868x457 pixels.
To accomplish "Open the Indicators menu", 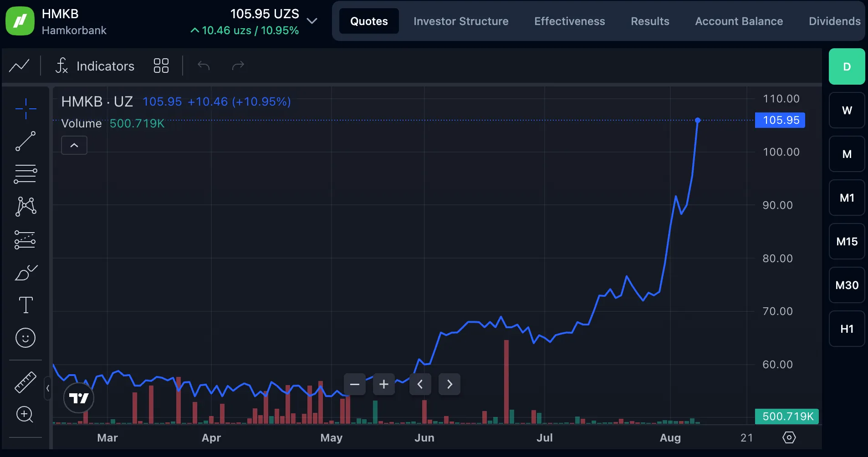I will 95,66.
